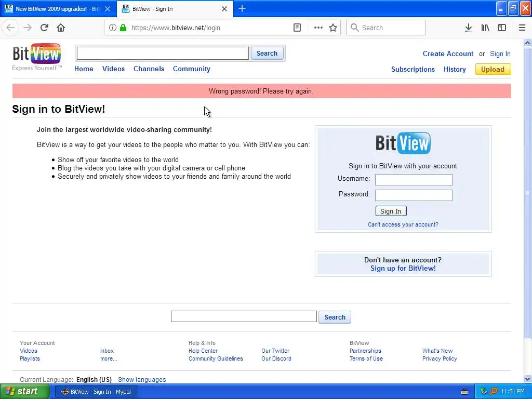
Task: Click Sign up for BitView link
Action: [x=403, y=269]
